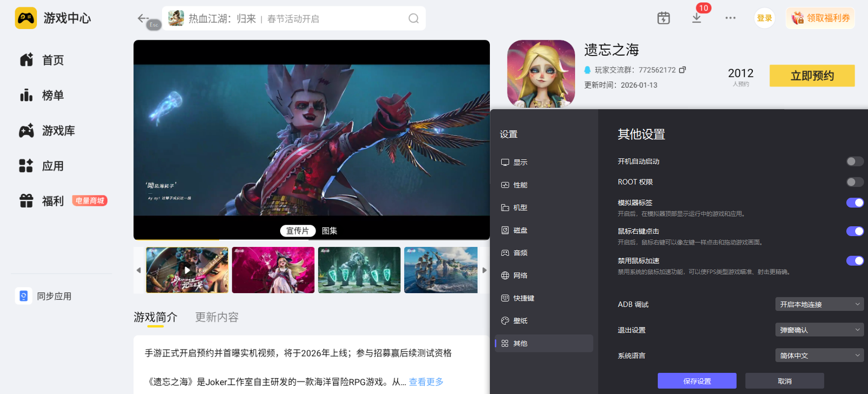
Task: Click 取消 button
Action: [785, 381]
